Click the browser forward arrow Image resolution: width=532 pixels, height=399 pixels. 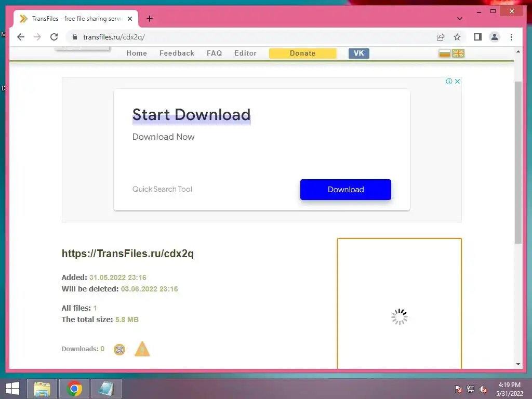[37, 37]
